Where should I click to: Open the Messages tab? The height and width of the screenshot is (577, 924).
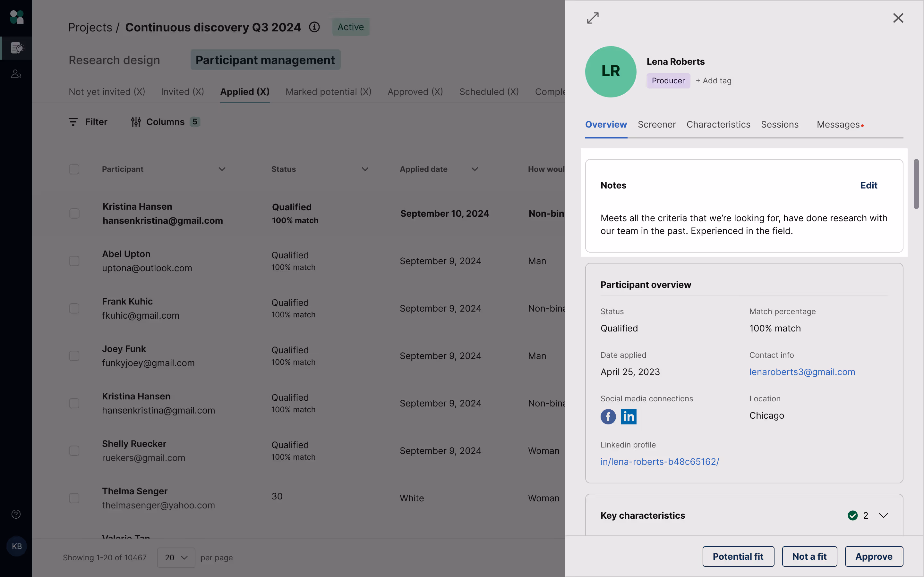coord(838,124)
